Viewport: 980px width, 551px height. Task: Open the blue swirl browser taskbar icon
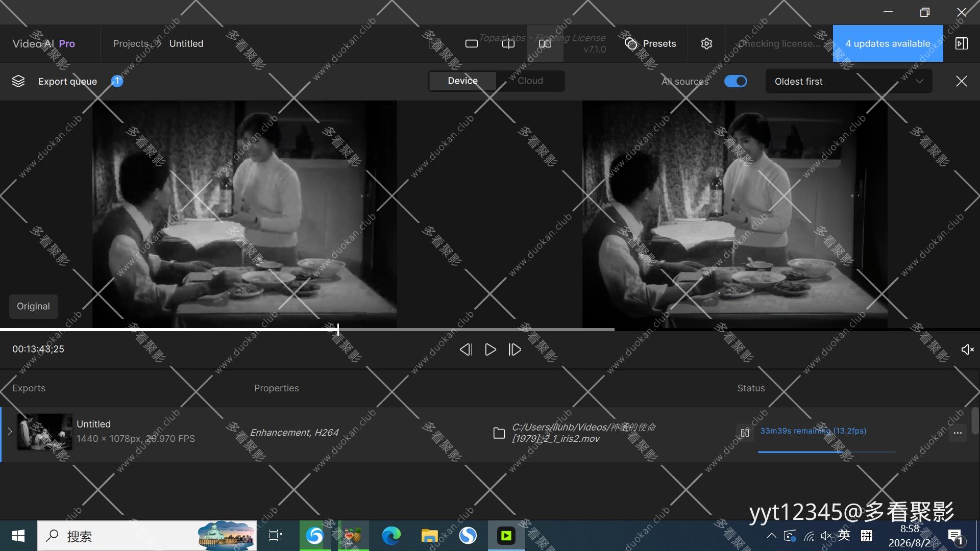pos(315,536)
